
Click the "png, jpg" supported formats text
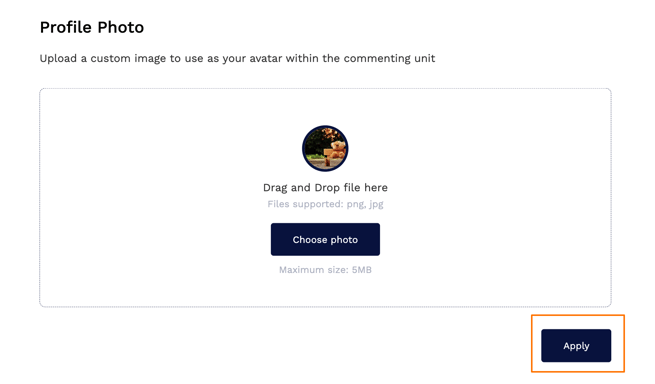(x=365, y=204)
